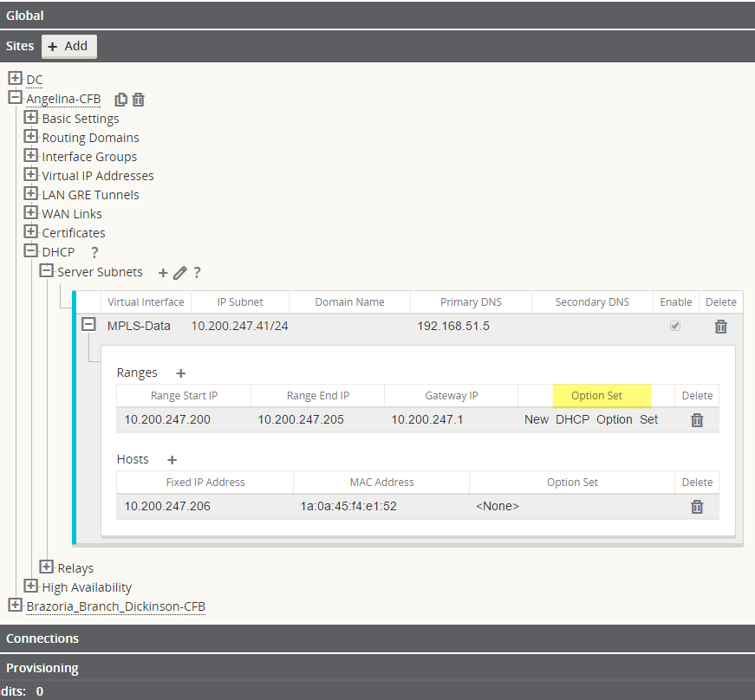Screen dimensions: 755x700
Task: Select the Routing Domains tree label
Action: coord(90,138)
